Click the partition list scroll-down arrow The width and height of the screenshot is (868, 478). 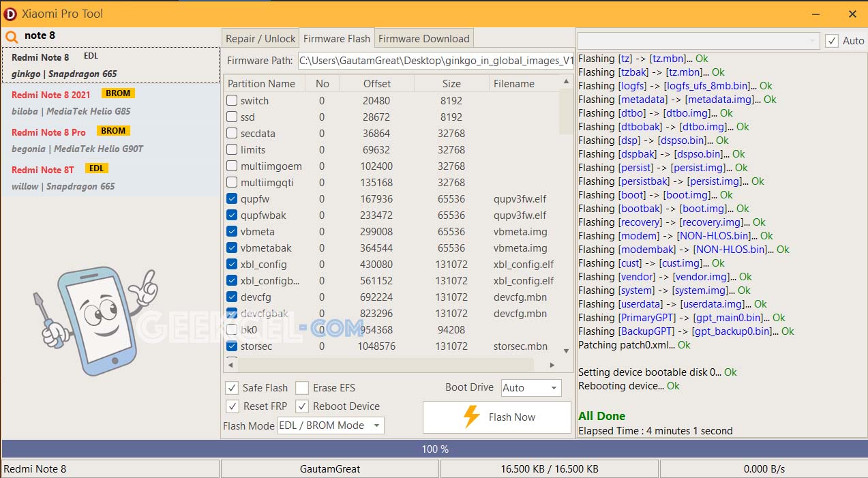[566, 351]
